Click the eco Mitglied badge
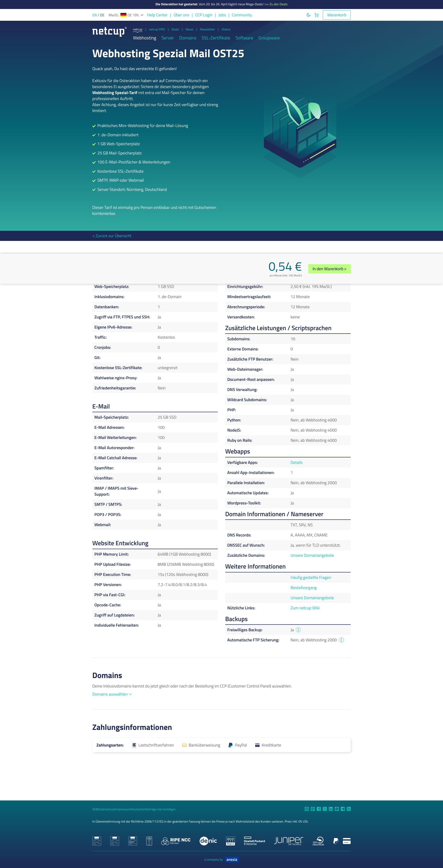Image resolution: width=443 pixels, height=868 pixels. [230, 841]
